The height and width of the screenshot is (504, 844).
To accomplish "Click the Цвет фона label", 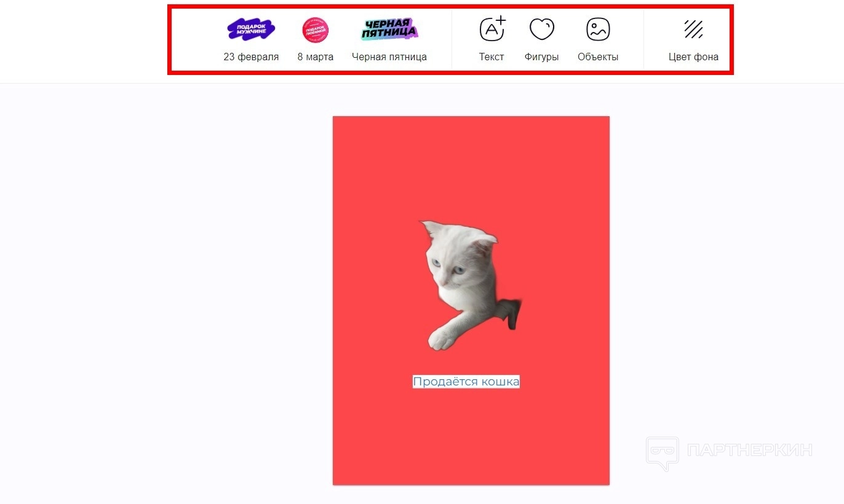I will [693, 57].
